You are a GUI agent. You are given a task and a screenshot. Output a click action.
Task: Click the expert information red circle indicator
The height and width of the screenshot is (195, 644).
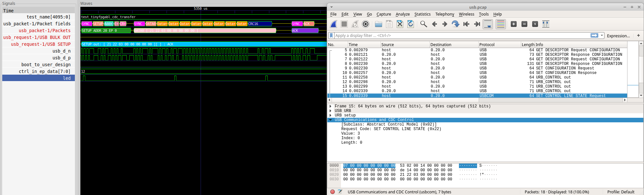click(x=333, y=192)
